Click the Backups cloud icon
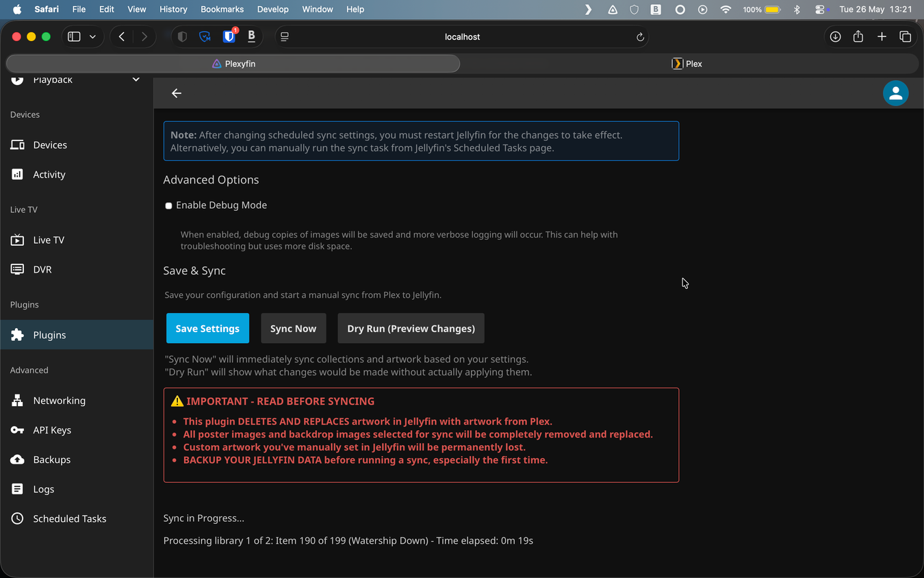 (x=17, y=460)
